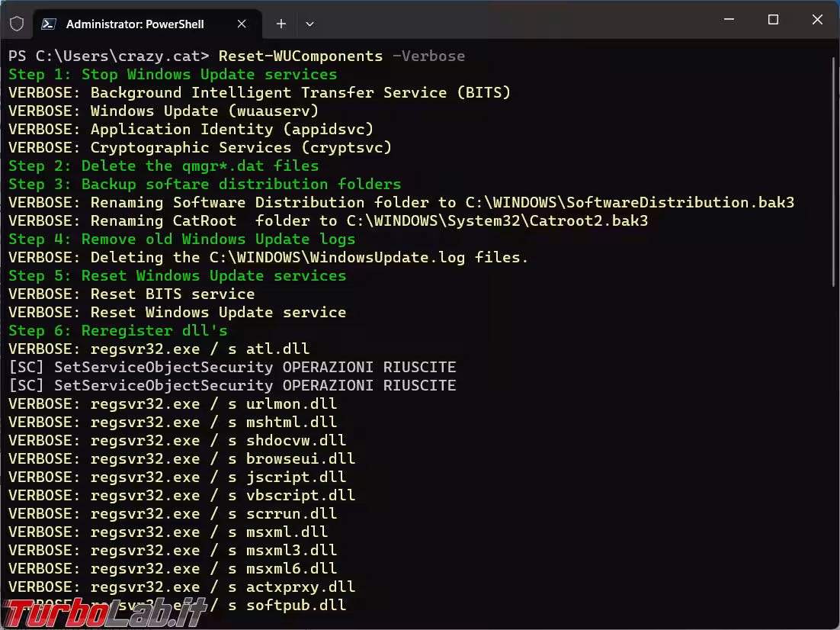Maximize the terminal window
Screen dimensions: 840x630
coord(773,21)
